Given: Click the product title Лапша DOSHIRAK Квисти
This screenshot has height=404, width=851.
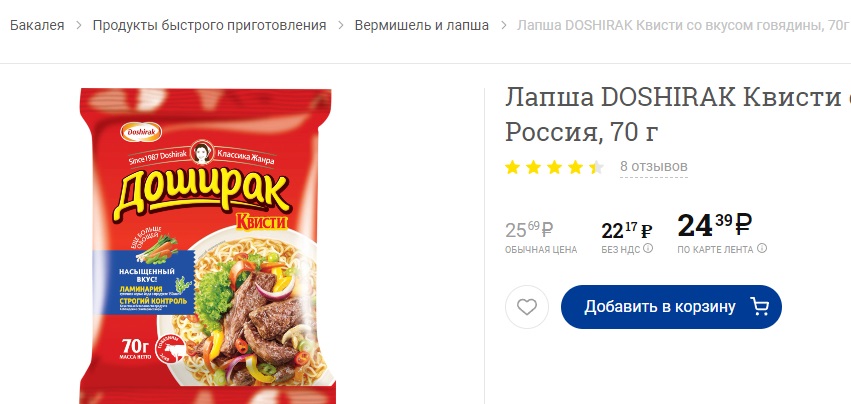Looking at the screenshot, I should click(678, 115).
